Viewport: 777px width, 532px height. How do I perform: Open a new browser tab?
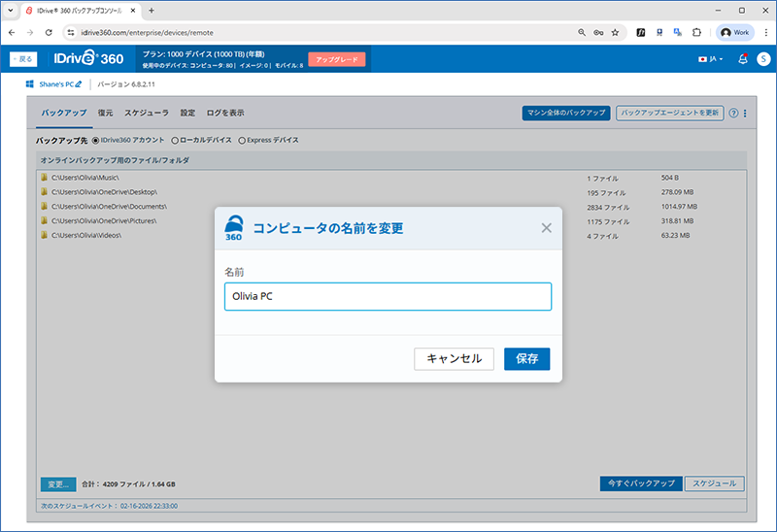coord(152,11)
